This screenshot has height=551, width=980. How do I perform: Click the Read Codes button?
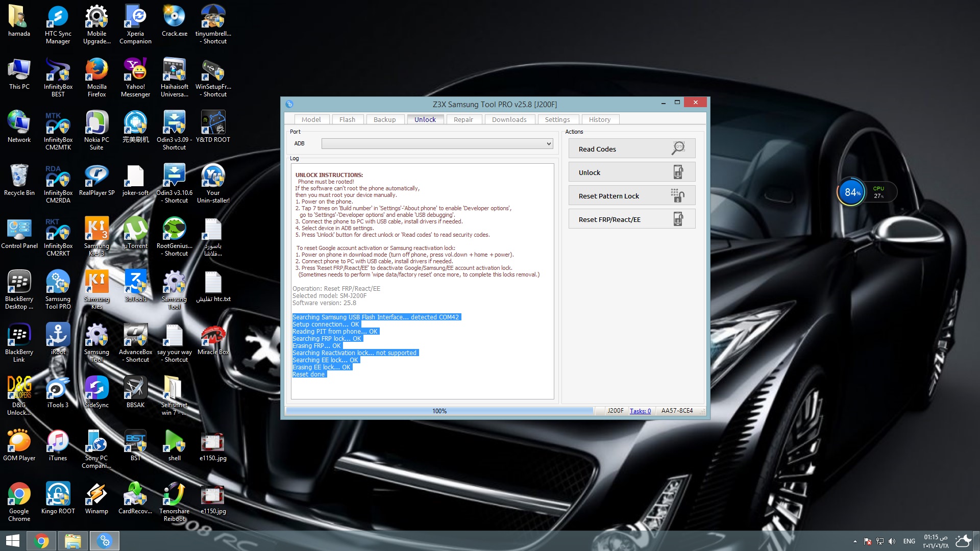pyautogui.click(x=631, y=148)
